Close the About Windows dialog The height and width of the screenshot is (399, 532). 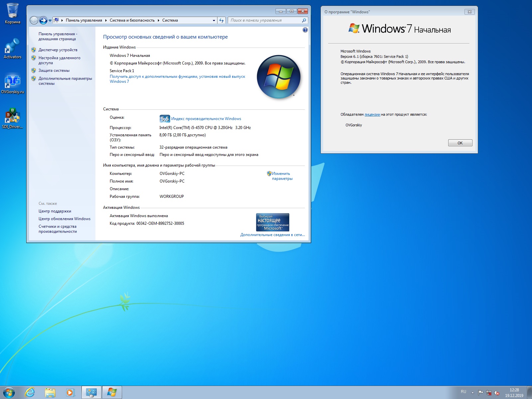(x=469, y=12)
